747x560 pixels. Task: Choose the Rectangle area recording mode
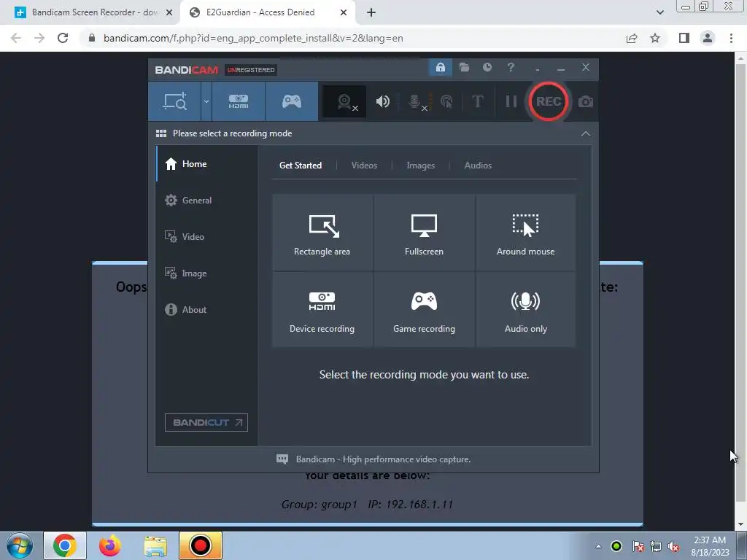tap(322, 233)
